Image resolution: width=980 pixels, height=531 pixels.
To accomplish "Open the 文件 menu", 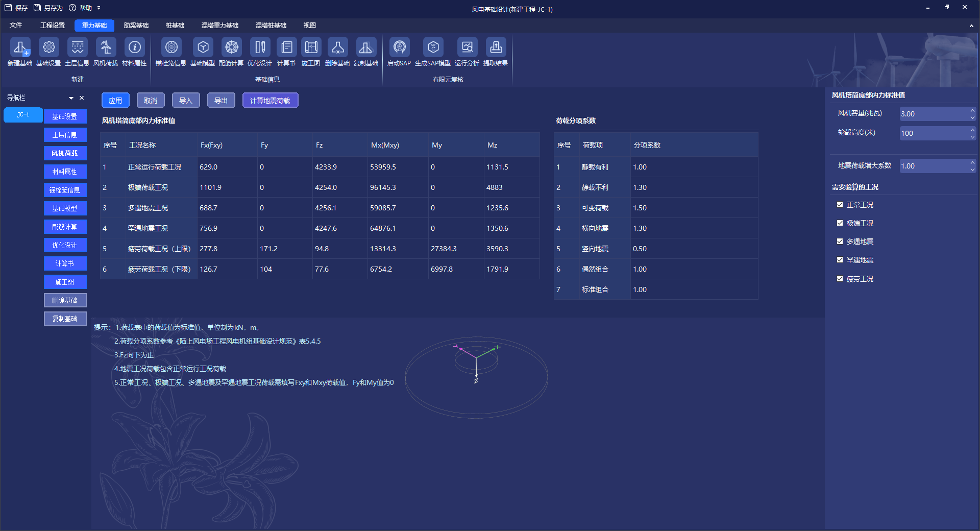I will 16,26.
